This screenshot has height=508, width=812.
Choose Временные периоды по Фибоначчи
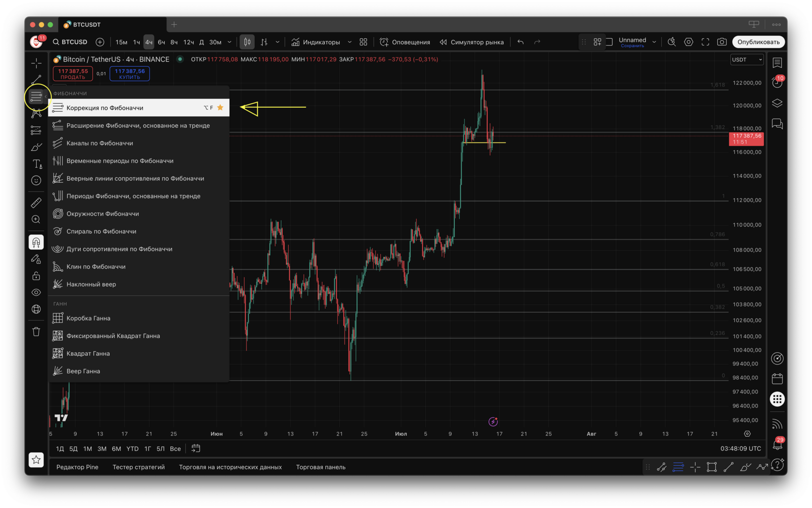139,161
